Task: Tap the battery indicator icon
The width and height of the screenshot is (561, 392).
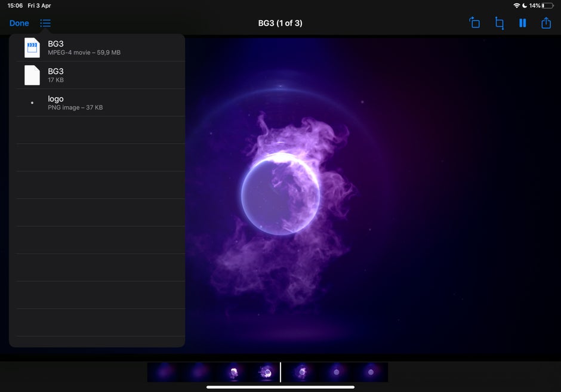Action: point(547,5)
